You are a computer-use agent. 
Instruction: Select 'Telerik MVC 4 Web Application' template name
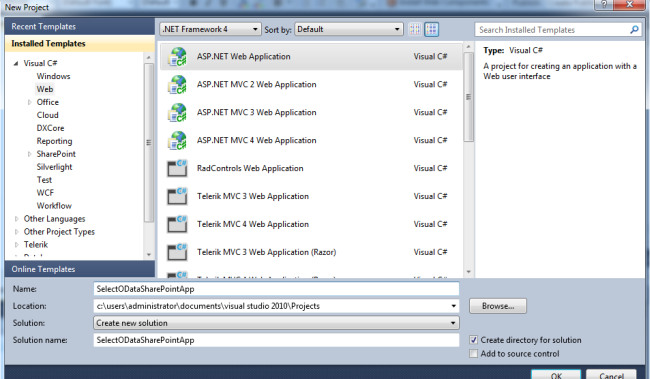(x=253, y=224)
